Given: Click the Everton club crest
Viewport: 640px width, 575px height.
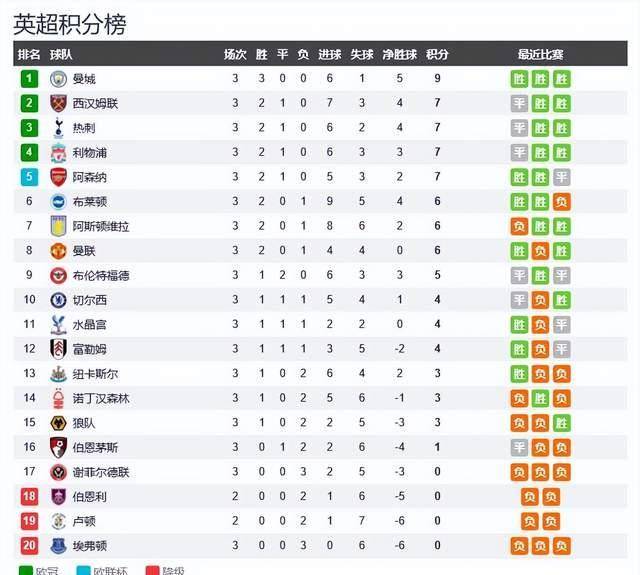Looking at the screenshot, I should (58, 546).
